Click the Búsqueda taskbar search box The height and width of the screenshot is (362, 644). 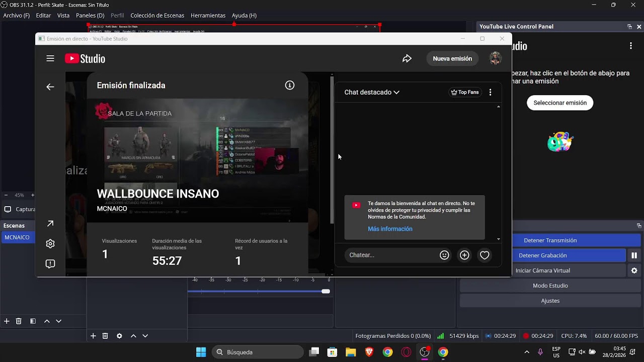258,352
